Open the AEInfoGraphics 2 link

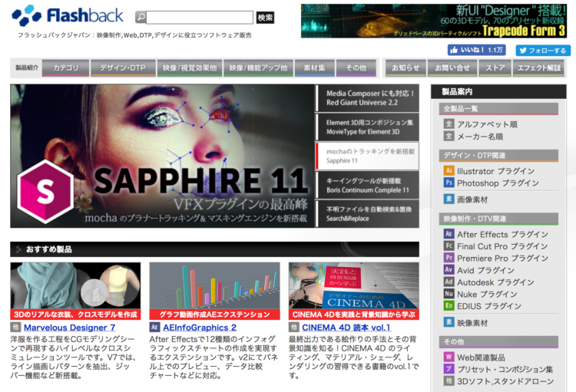coord(200,328)
